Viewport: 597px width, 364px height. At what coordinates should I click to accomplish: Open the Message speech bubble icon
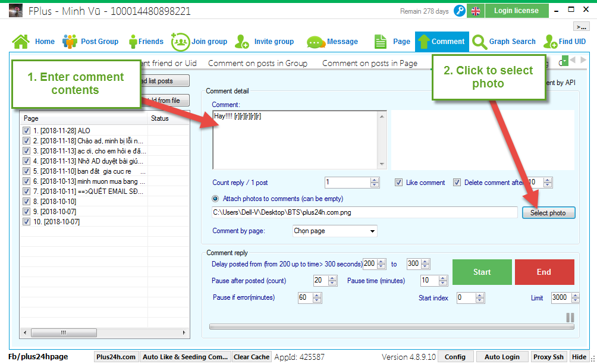point(315,42)
